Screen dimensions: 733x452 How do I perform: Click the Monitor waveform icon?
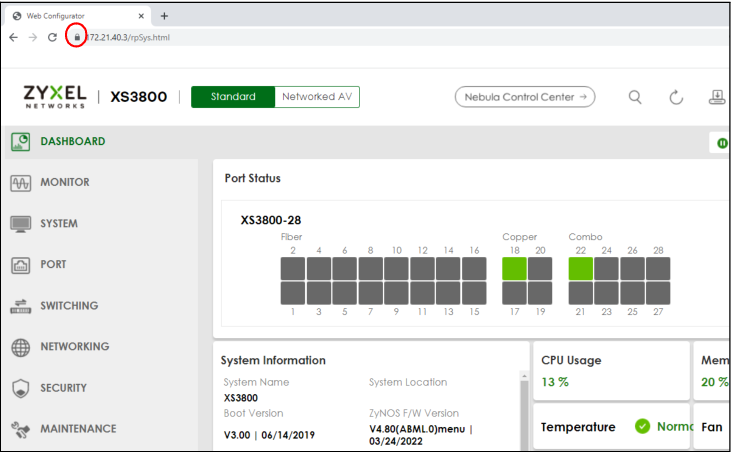pos(21,183)
